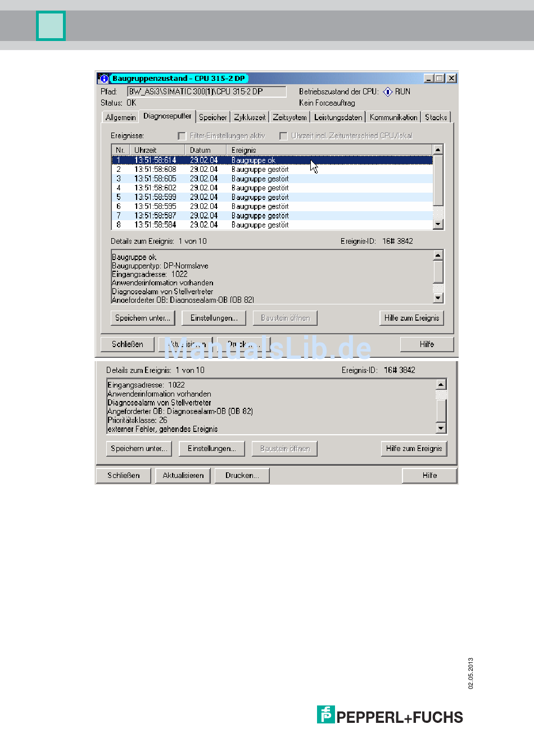Click the Ereignis column header
Screen dimensions: 534x756
tap(329, 150)
